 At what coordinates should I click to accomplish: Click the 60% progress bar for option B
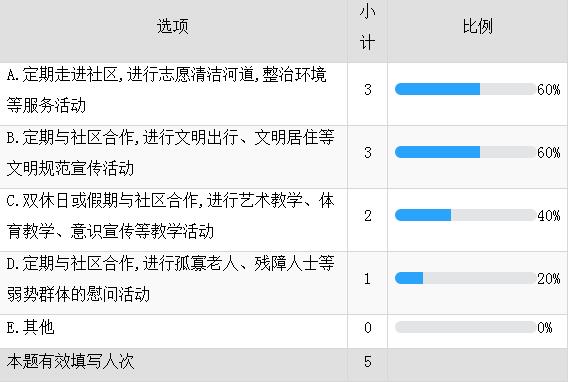coord(466,152)
